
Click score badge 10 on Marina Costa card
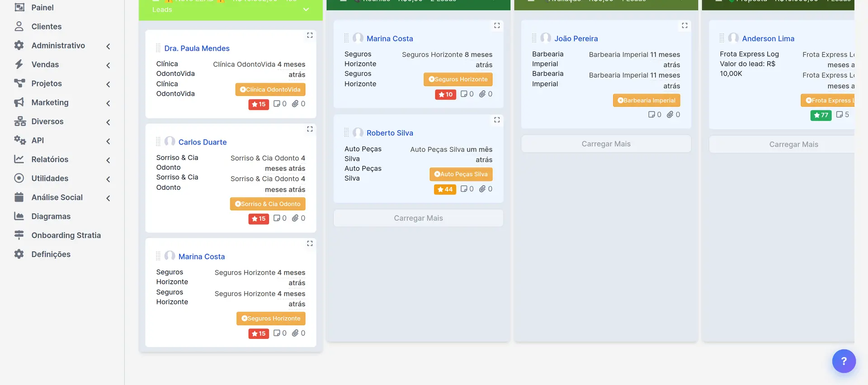click(445, 94)
